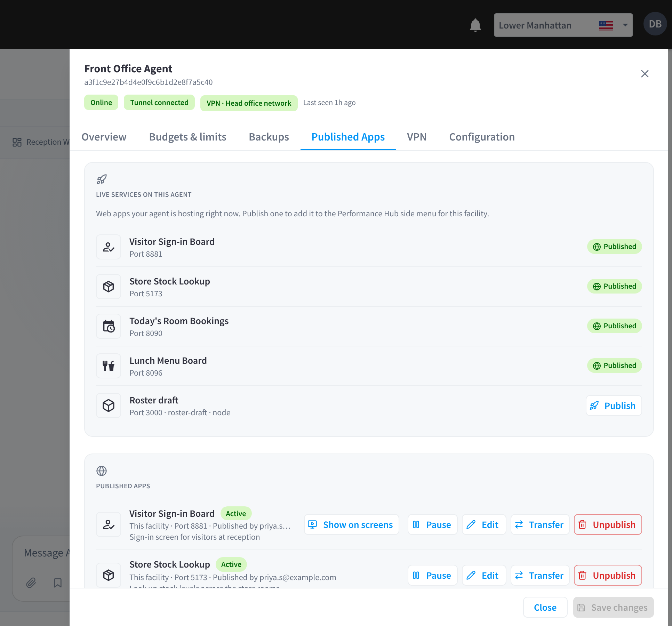
Task: Click the Close button in the footer
Action: click(545, 607)
